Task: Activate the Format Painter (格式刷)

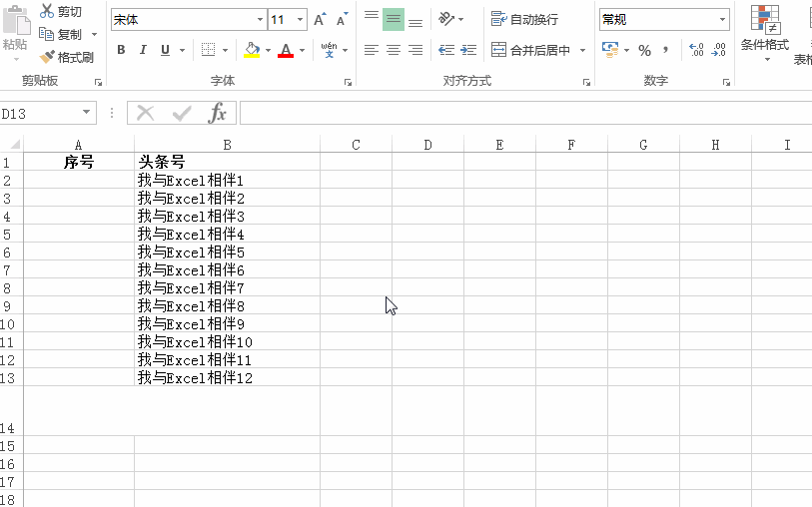Action: click(x=66, y=57)
